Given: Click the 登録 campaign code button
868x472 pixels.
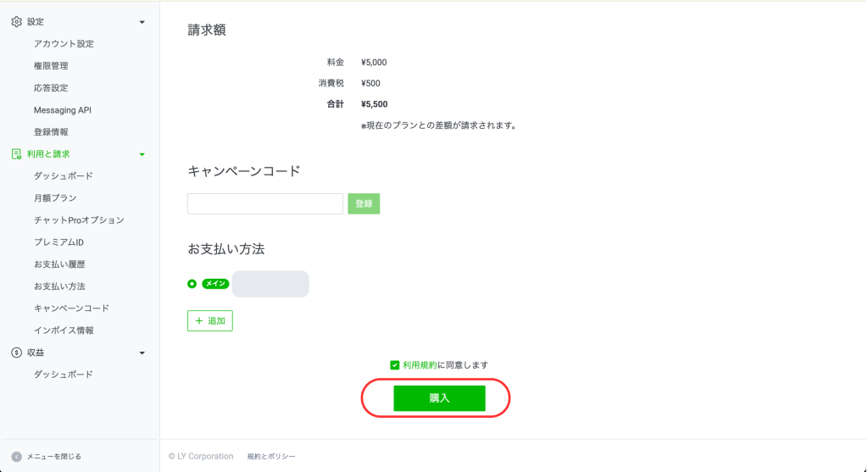Looking at the screenshot, I should click(x=364, y=204).
